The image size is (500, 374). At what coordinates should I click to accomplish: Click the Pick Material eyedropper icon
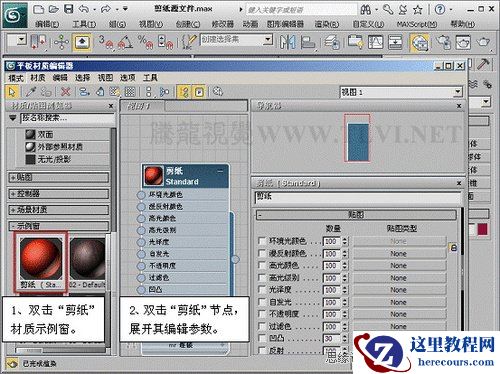[x=32, y=92]
